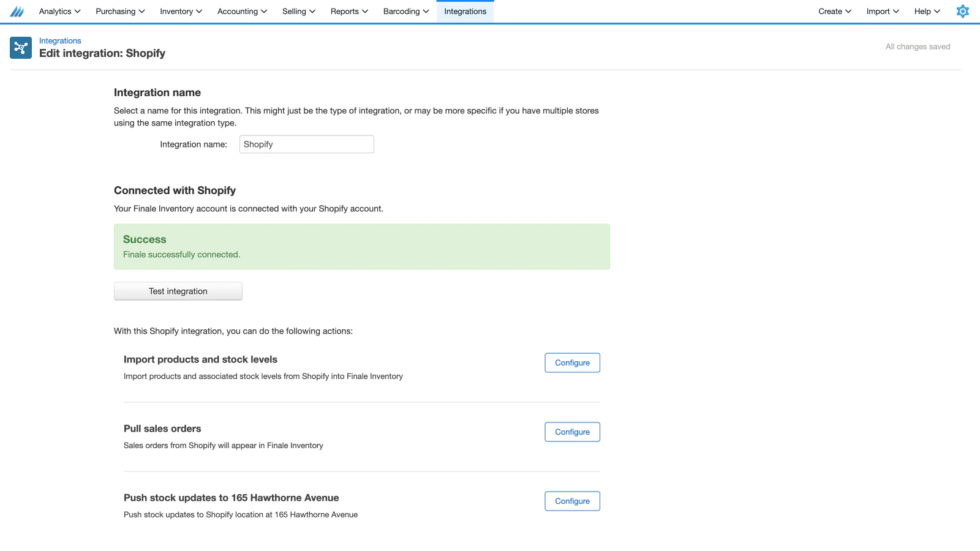Configure Pull sales orders action
Viewport: 980px width, 551px height.
coord(573,432)
